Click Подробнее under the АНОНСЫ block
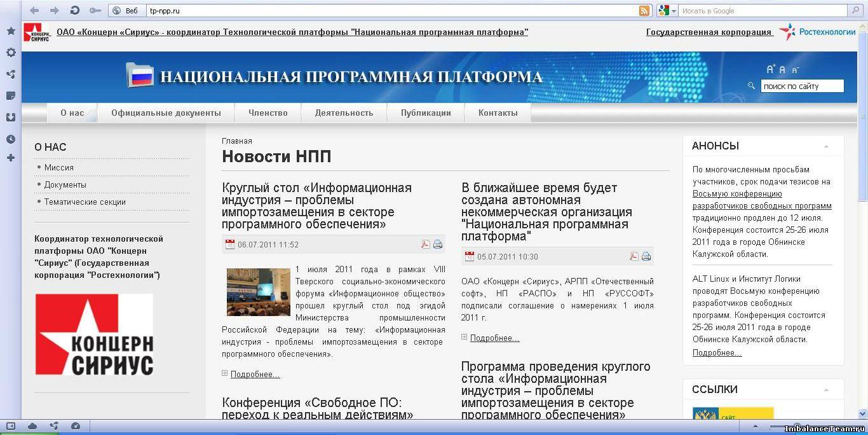The image size is (868, 435). tap(717, 352)
